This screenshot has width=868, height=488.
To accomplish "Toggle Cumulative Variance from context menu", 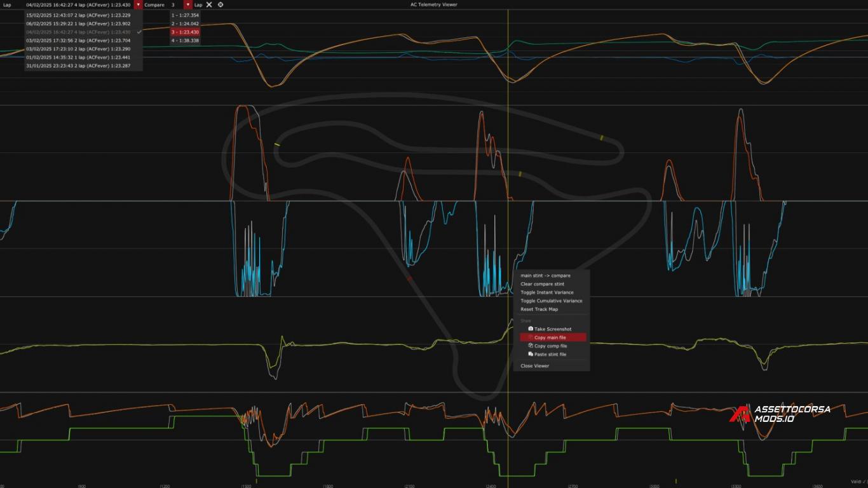I will (551, 301).
